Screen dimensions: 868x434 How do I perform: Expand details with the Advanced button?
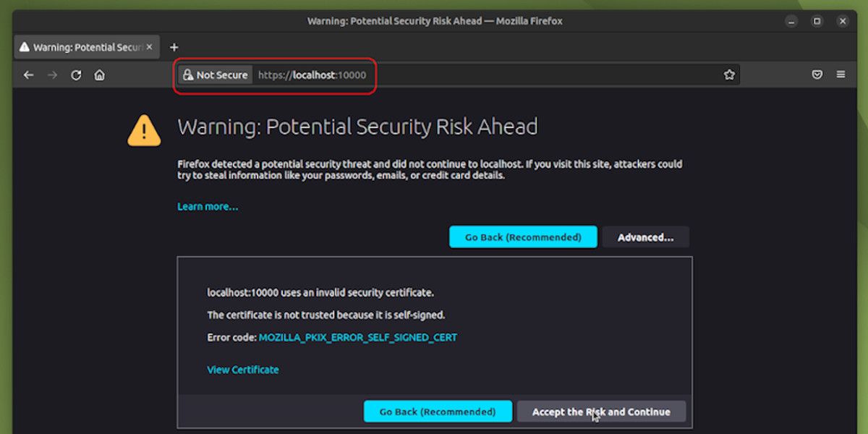point(645,237)
